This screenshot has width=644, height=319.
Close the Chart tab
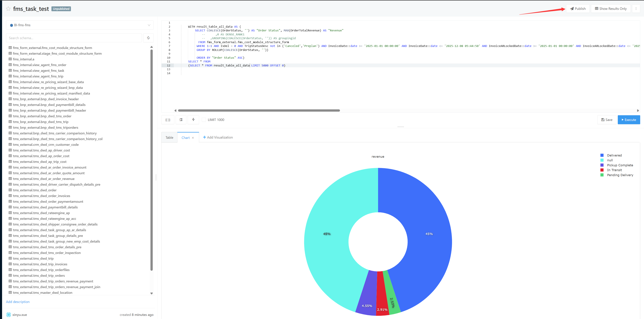(x=193, y=138)
